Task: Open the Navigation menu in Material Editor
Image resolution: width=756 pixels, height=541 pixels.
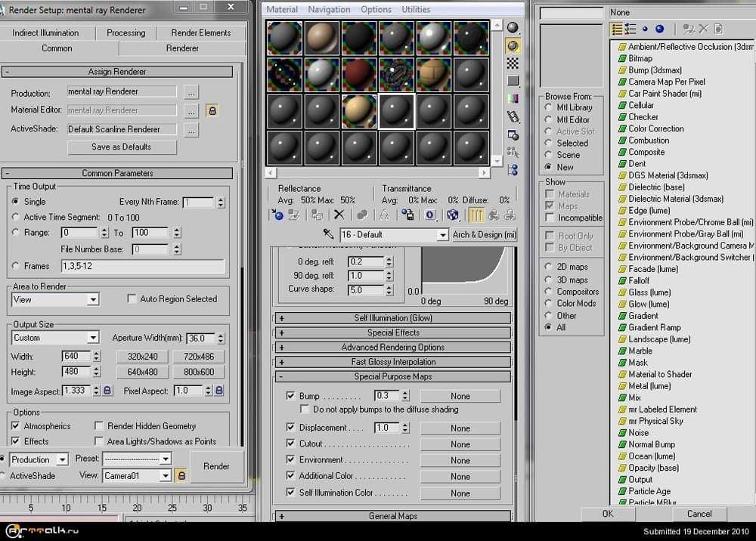Action: pos(330,9)
